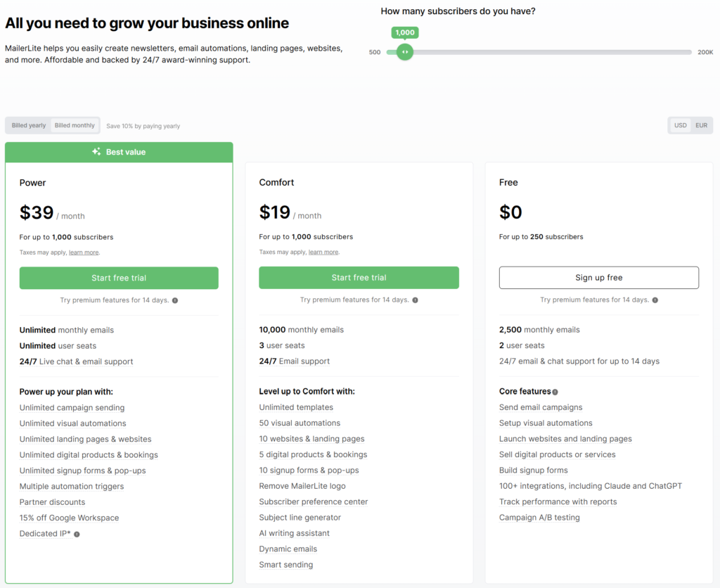Screen dimensions: 720x588
Task: Click Remove MailerLite logo feature
Action: pyautogui.click(x=302, y=485)
